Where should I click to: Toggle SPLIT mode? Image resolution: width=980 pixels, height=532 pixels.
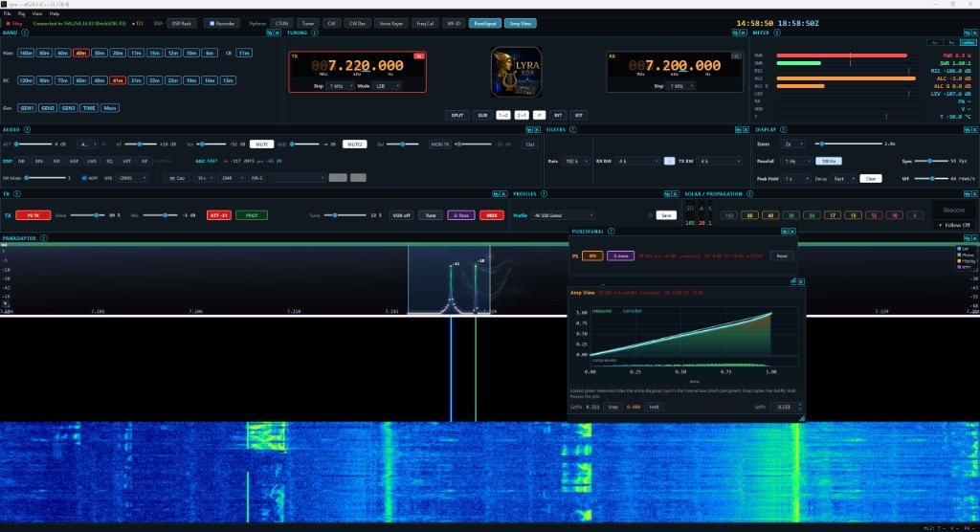[x=457, y=115]
